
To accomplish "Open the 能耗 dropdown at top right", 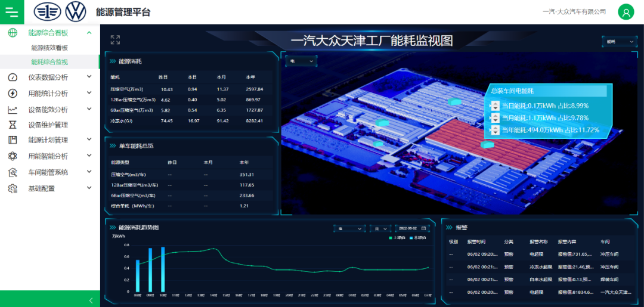I will tap(620, 42).
